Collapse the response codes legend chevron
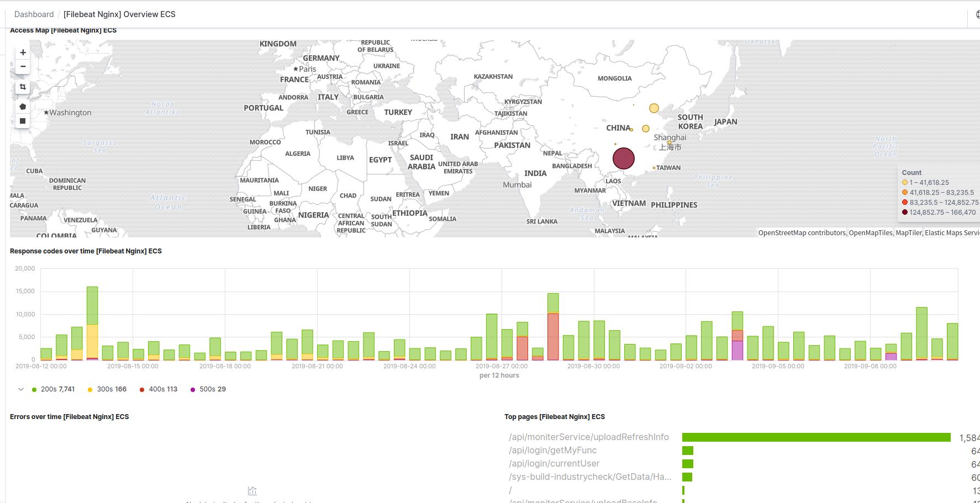 pos(21,389)
